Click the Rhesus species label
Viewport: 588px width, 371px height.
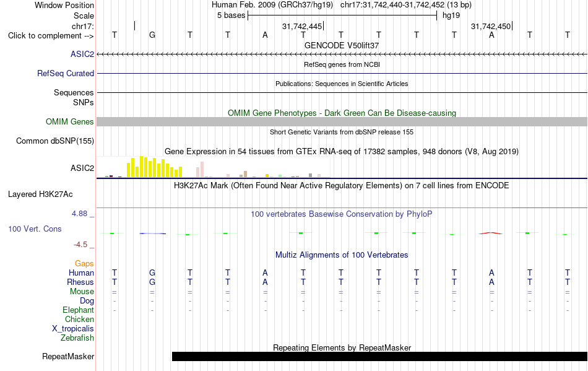tap(80, 282)
